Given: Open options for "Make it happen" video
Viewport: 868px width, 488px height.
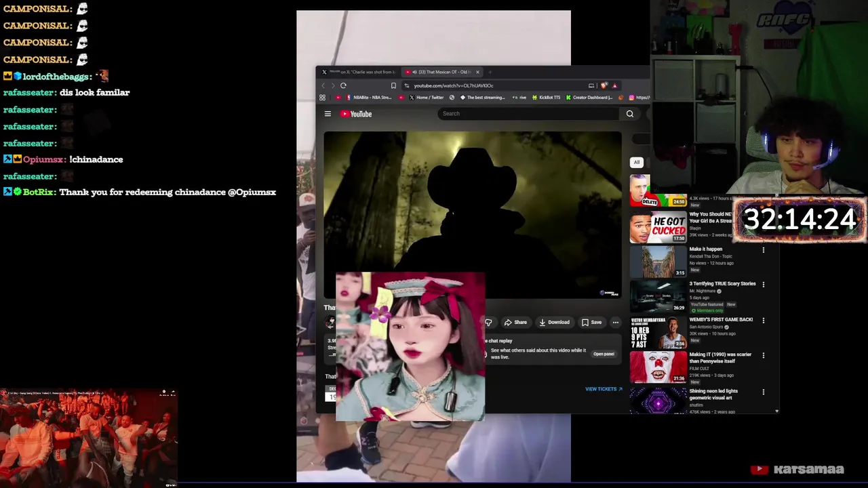Looking at the screenshot, I should [x=764, y=250].
